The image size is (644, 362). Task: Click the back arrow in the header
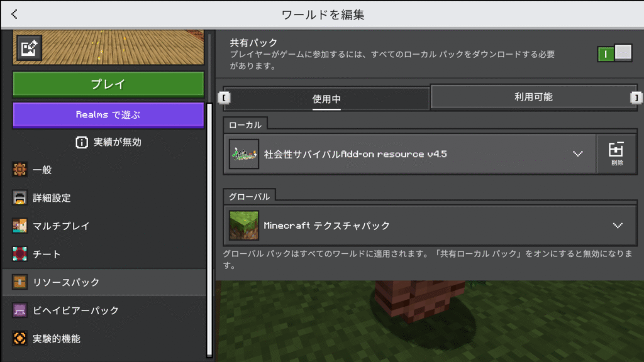click(x=14, y=14)
